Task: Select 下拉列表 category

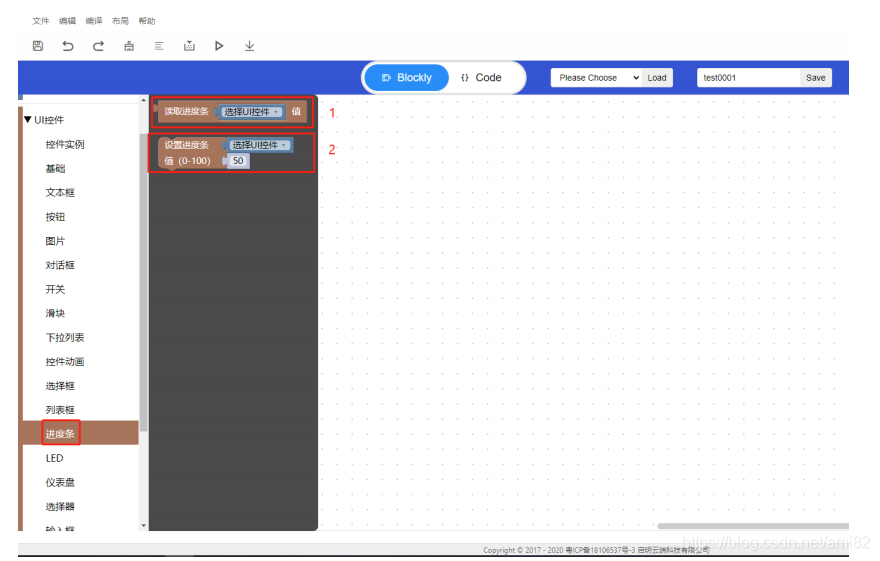Action: tap(65, 337)
